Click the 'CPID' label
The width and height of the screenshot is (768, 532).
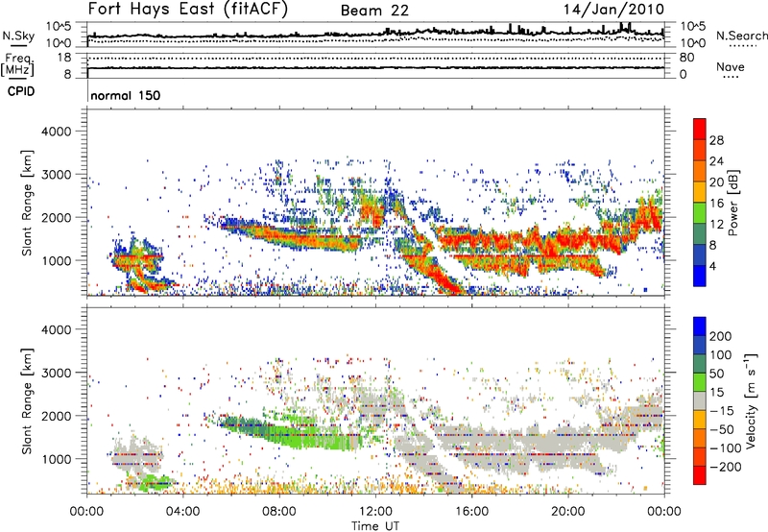tap(21, 91)
